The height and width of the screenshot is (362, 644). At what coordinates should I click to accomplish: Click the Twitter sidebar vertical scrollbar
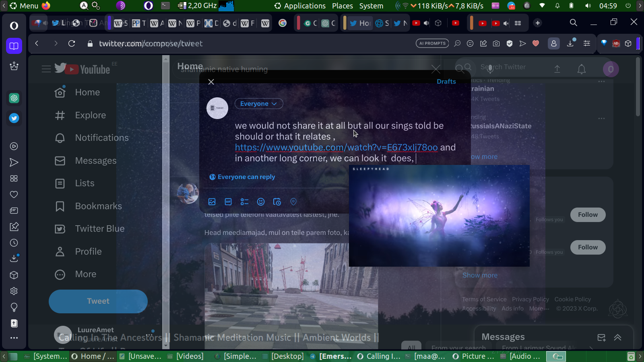(x=166, y=202)
